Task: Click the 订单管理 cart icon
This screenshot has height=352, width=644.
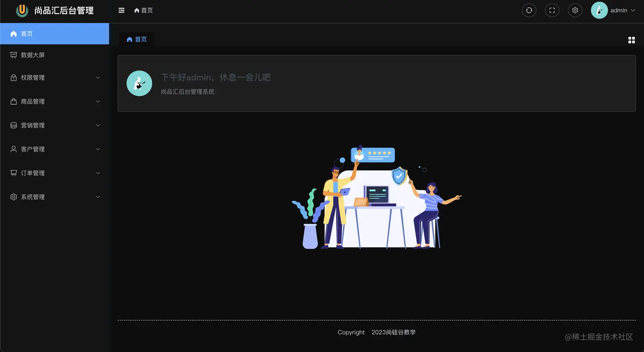Action: pos(14,173)
